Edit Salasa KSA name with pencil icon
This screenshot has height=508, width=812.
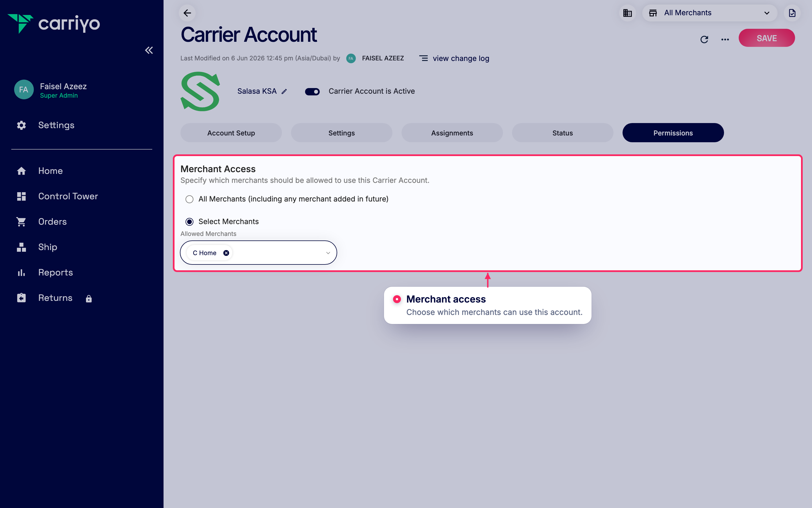pyautogui.click(x=284, y=91)
